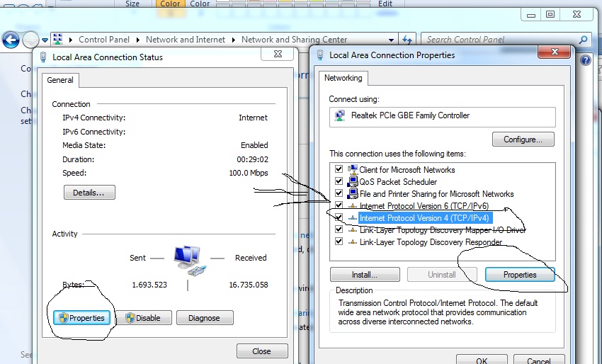
Task: Toggle Internet Protocol Version 4 checkbox
Action: 339,217
